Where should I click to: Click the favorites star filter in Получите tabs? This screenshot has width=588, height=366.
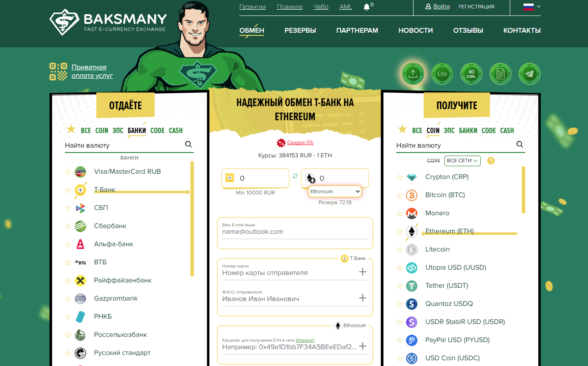click(402, 129)
